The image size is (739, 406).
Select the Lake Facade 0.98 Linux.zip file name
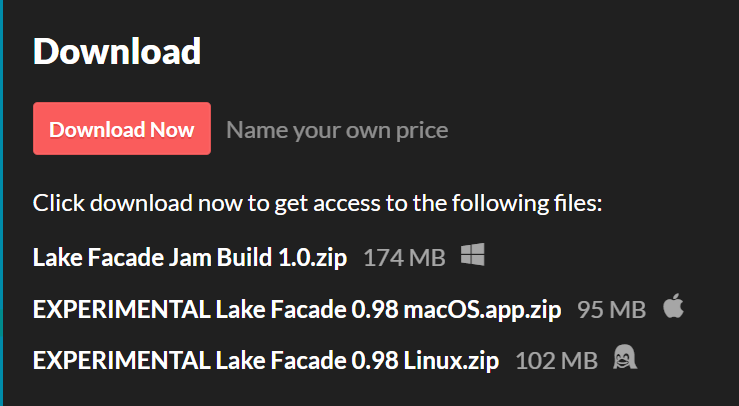coord(266,361)
